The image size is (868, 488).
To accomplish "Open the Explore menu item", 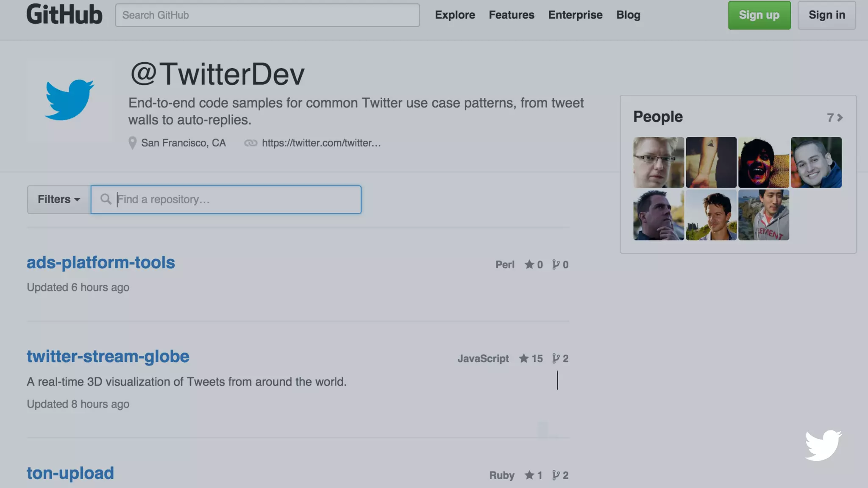I will (455, 15).
